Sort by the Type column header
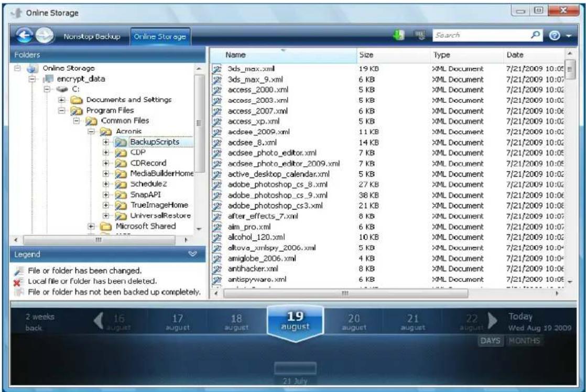 (466, 55)
